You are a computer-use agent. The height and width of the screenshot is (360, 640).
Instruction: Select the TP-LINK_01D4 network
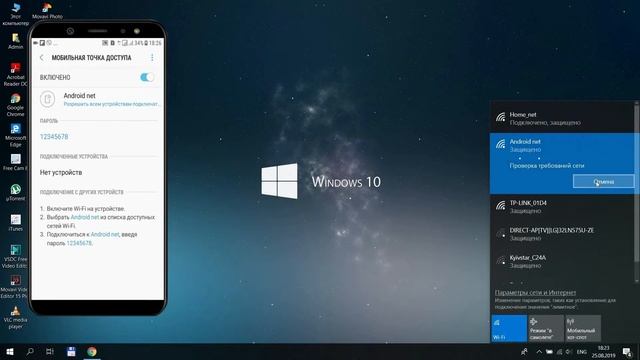[x=562, y=207]
